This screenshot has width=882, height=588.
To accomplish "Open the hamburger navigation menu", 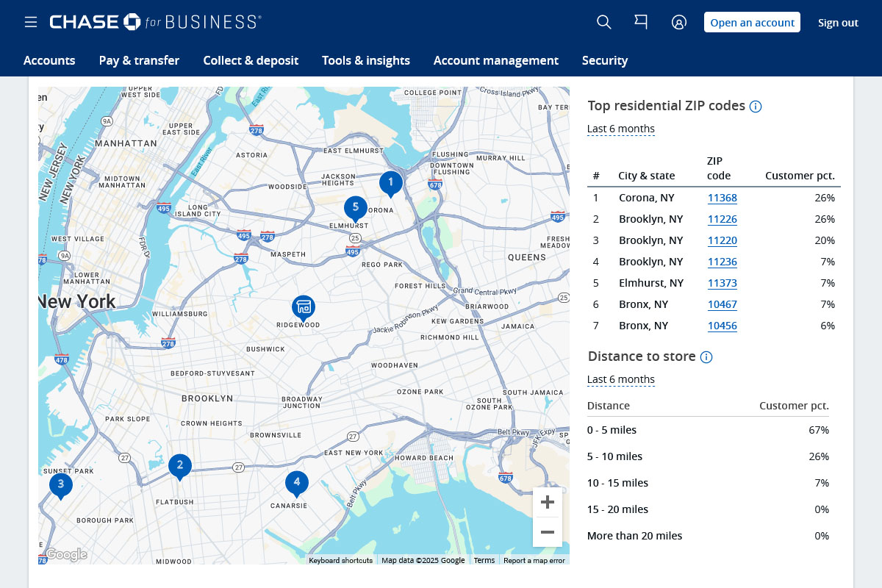I will click(31, 21).
